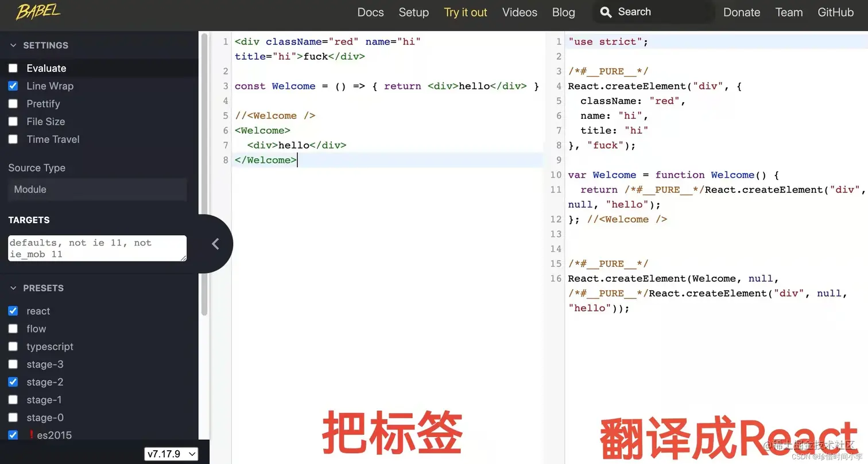Enable Time Travel

click(13, 139)
